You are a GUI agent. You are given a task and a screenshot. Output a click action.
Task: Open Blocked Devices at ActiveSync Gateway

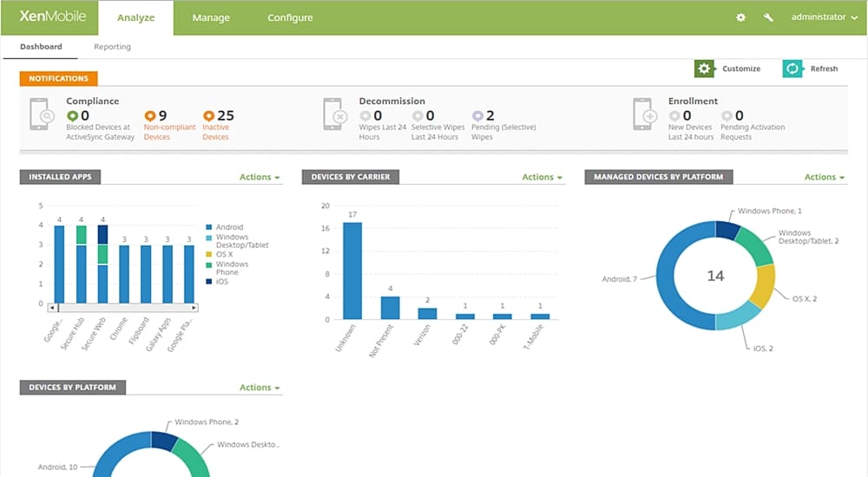pos(100,132)
